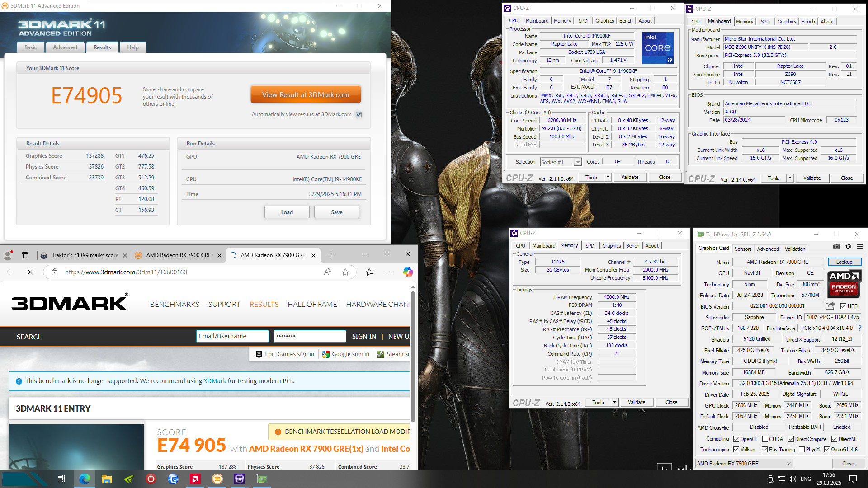Open Bench tab in CPU-Z CPU window
This screenshot has height=488, width=868.
click(x=626, y=21)
